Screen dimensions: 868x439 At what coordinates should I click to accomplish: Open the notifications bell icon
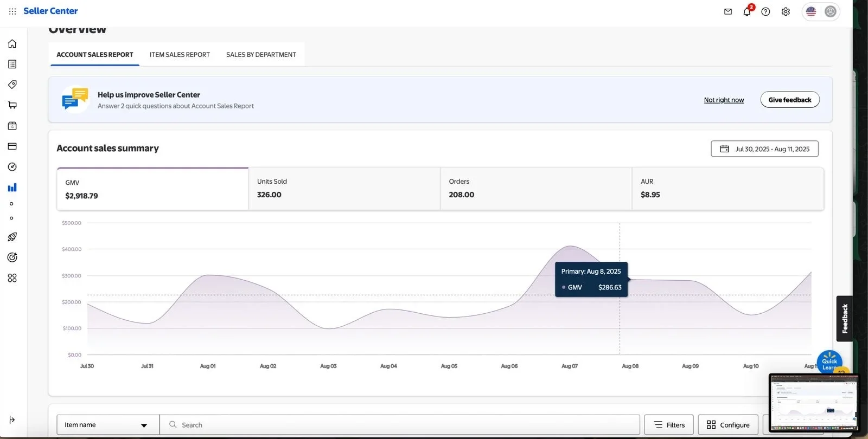(747, 11)
